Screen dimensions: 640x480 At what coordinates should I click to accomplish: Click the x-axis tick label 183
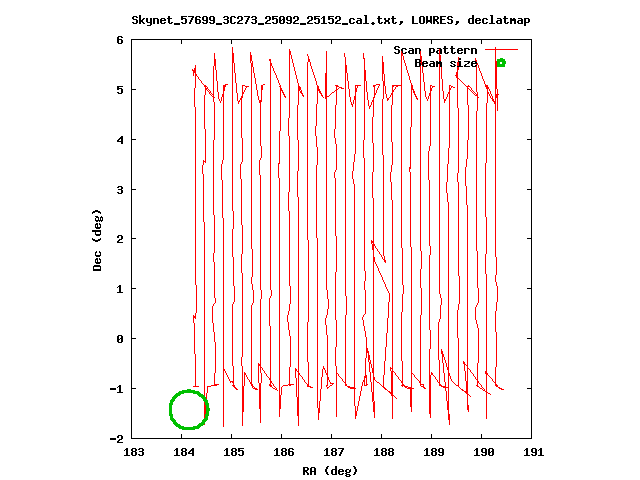click(x=134, y=452)
